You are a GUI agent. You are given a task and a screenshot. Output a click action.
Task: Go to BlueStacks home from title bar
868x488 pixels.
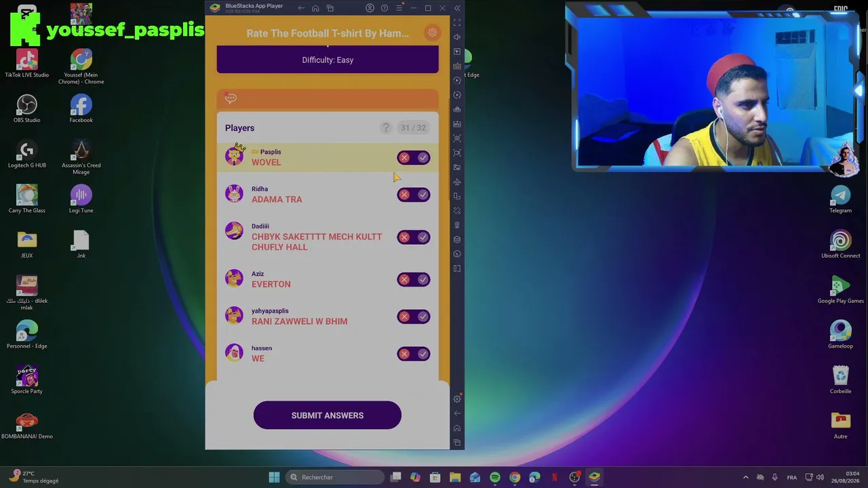pos(315,8)
